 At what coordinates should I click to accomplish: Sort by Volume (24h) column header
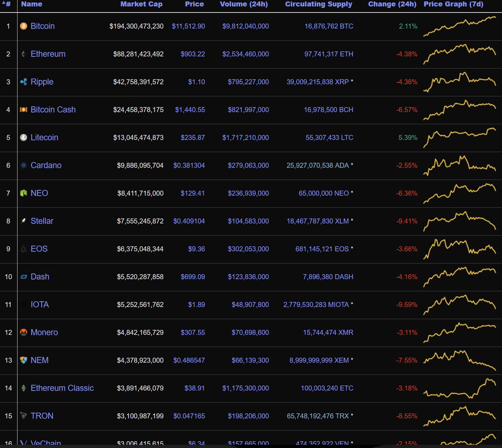[x=244, y=4]
